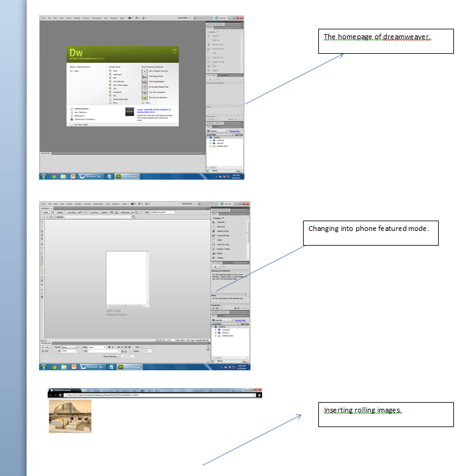The height and width of the screenshot is (476, 468).
Task: Click the reload button in the Chrome screenshot
Action: tap(60, 395)
